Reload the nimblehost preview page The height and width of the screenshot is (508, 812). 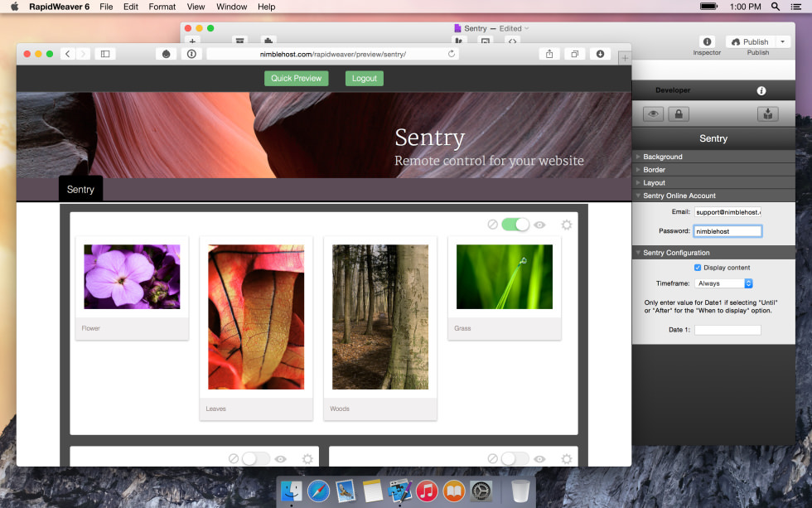[452, 54]
